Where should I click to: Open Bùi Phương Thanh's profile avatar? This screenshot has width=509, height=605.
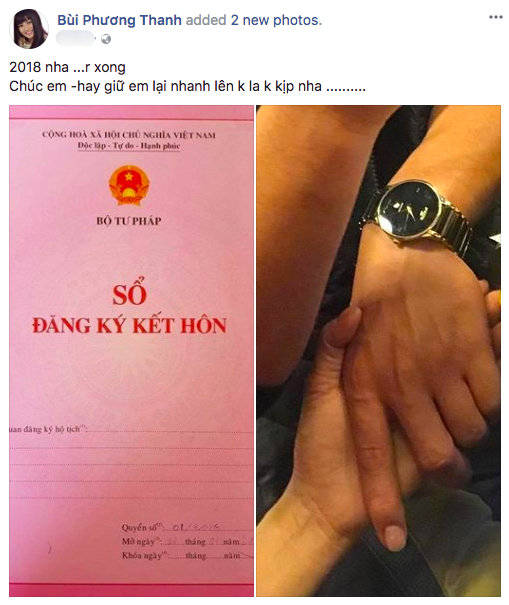tap(29, 29)
